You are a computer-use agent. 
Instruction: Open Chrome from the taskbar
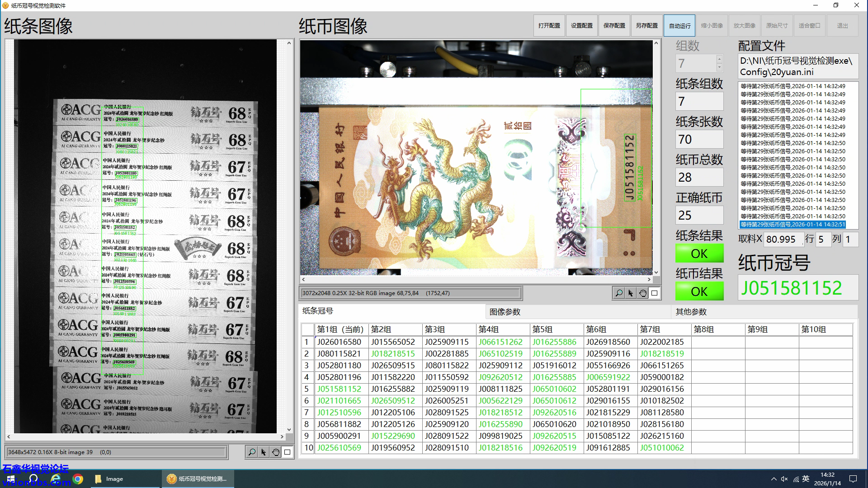[78, 479]
